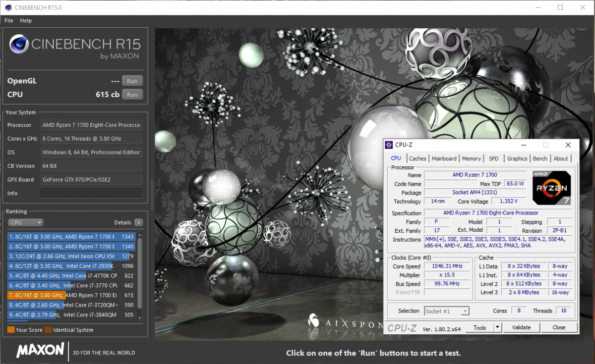Expand the Tools dropdown arrow
The height and width of the screenshot is (364, 595).
pyautogui.click(x=497, y=327)
